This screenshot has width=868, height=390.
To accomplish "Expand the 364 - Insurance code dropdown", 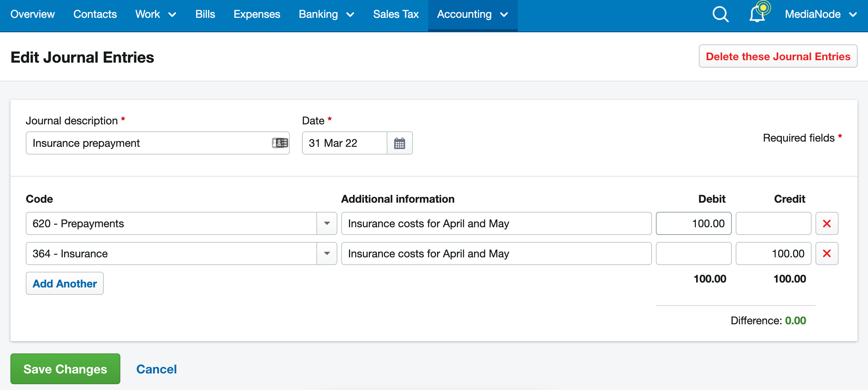I will coord(327,253).
